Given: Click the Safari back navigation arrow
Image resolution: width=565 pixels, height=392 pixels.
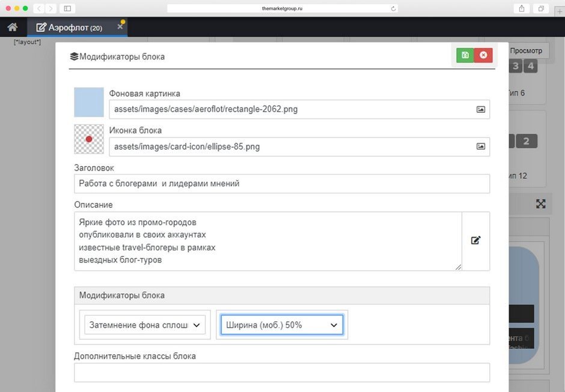Looking at the screenshot, I should 39,8.
